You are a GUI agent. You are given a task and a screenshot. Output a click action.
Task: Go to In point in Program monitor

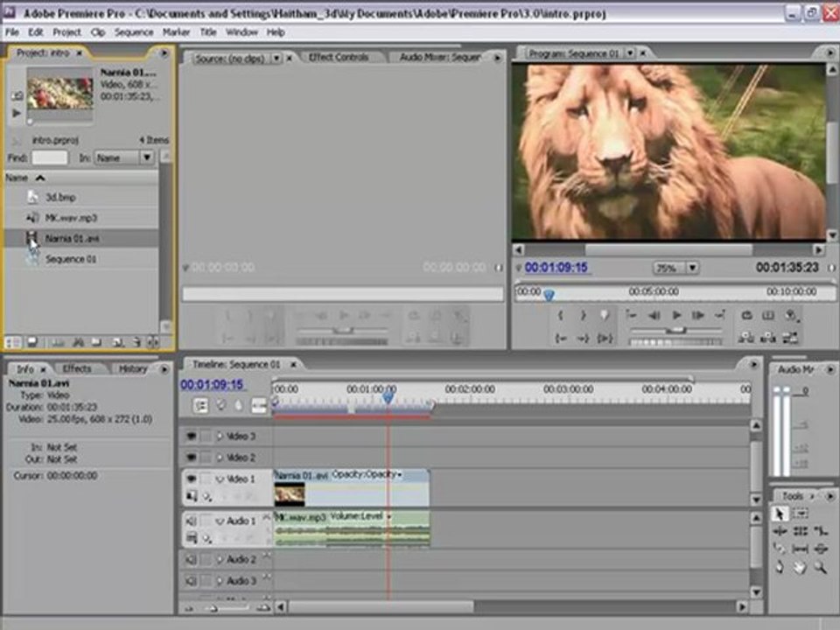pyautogui.click(x=561, y=338)
